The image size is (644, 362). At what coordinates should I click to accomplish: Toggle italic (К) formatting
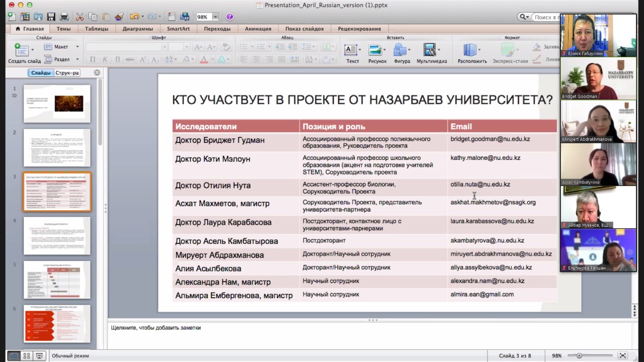coord(105,59)
